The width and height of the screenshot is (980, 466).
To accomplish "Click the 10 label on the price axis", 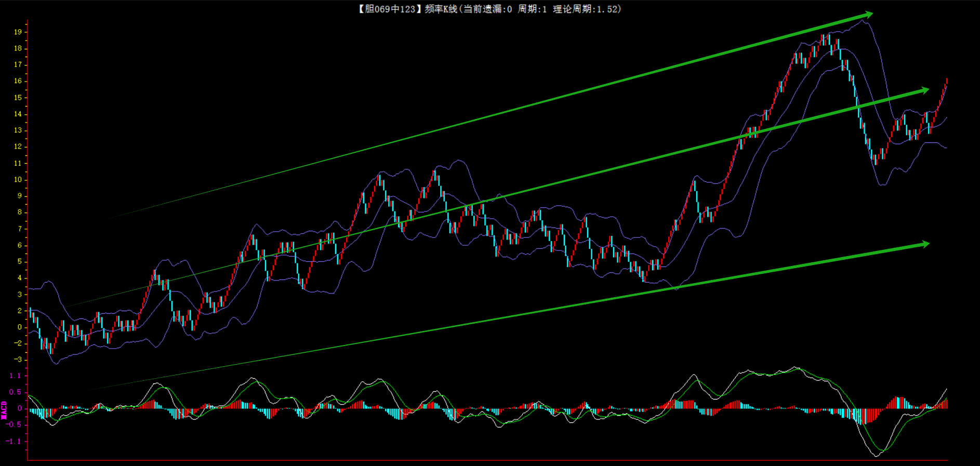I will (18, 180).
